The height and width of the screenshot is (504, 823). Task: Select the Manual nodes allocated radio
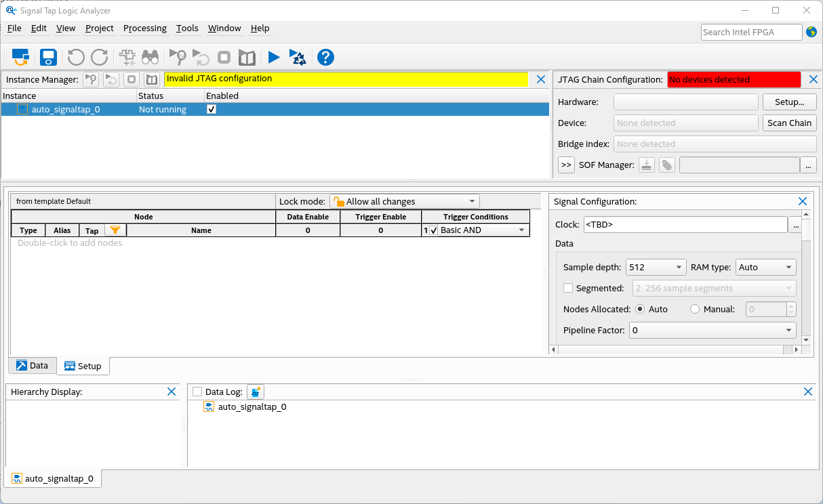click(695, 310)
